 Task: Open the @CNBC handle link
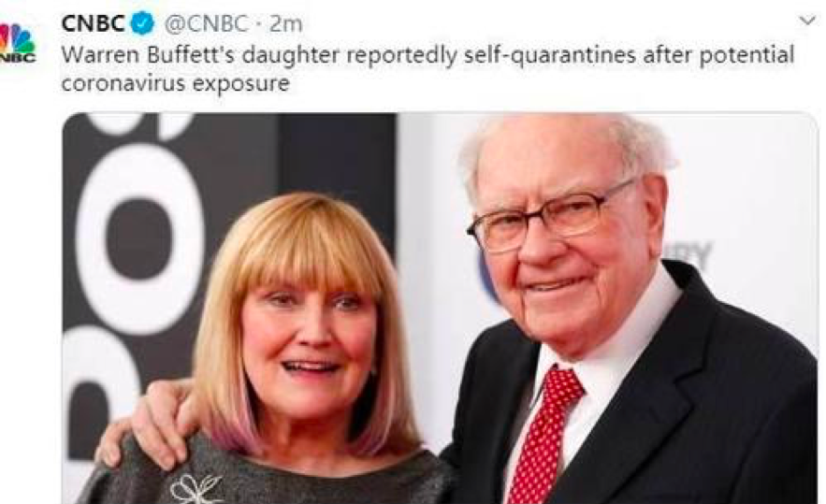(x=206, y=23)
